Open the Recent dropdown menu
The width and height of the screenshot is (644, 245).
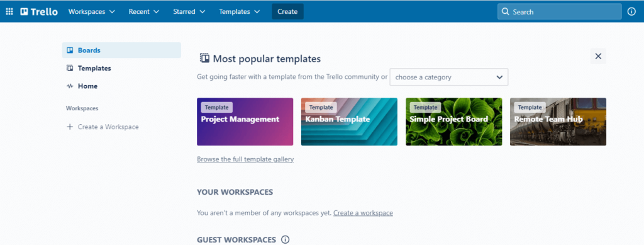click(144, 11)
